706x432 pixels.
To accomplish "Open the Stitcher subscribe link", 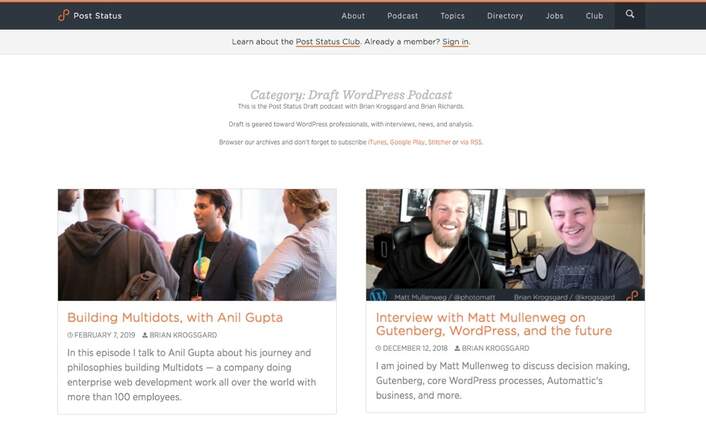I will (x=439, y=142).
